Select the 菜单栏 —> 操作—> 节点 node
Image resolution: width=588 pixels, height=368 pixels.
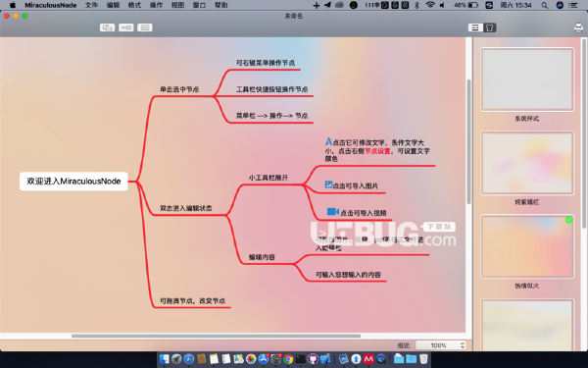271,116
